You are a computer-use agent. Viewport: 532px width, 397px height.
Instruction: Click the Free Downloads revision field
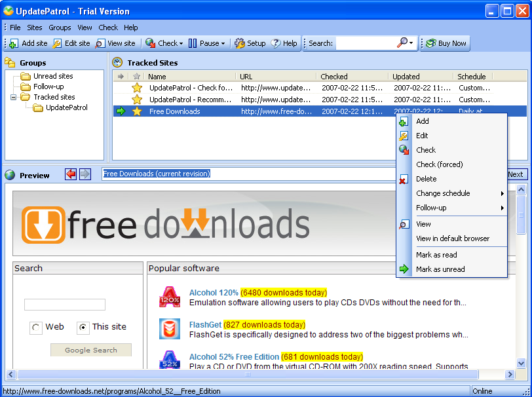point(250,174)
